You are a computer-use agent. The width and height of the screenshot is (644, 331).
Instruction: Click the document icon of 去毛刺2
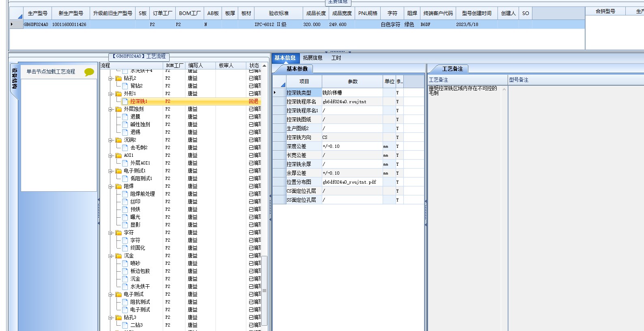[125, 147]
